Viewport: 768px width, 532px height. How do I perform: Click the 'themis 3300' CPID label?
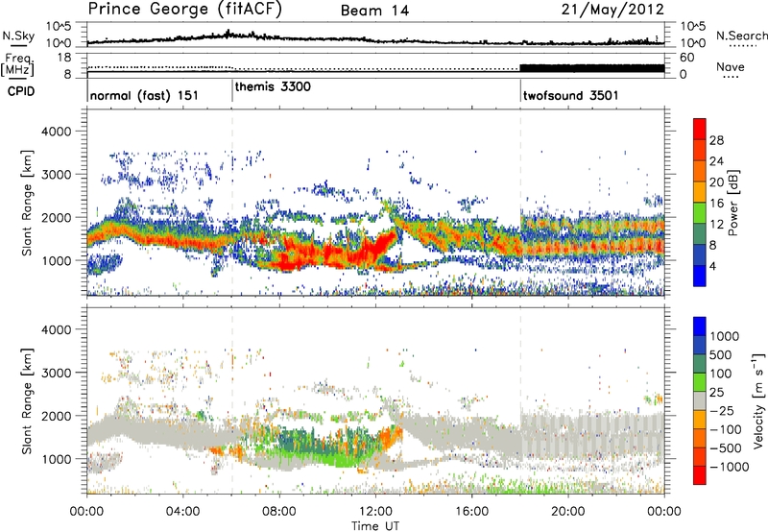[273, 86]
